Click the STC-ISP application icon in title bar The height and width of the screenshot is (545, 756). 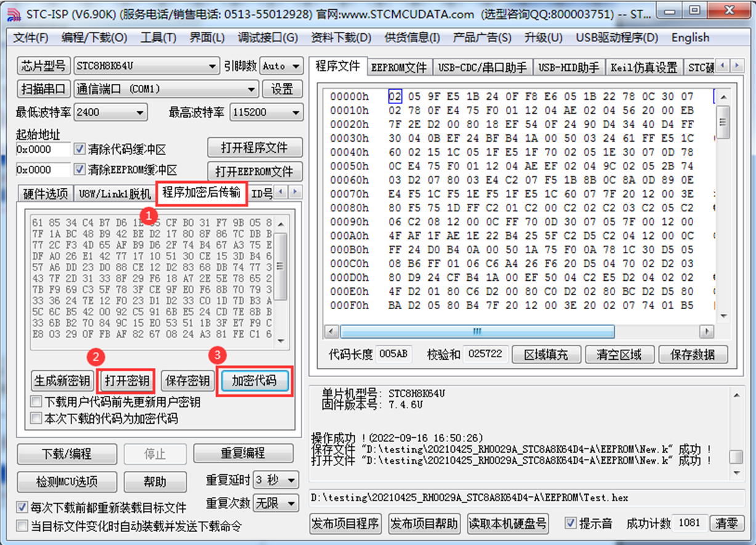13,14
